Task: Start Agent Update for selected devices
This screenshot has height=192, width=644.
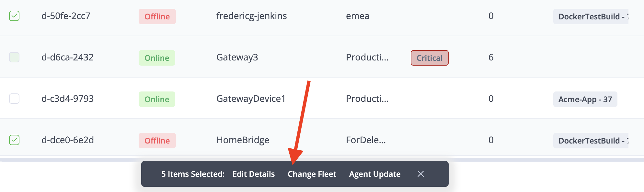Action: click(374, 174)
